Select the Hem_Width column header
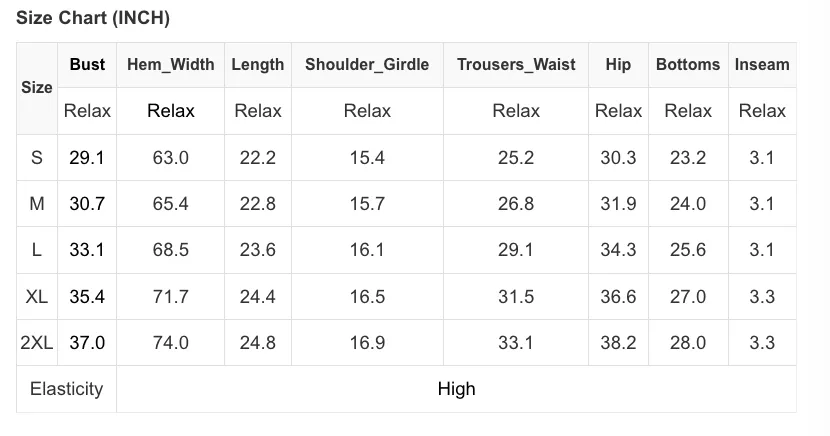This screenshot has height=436, width=830. (x=170, y=65)
